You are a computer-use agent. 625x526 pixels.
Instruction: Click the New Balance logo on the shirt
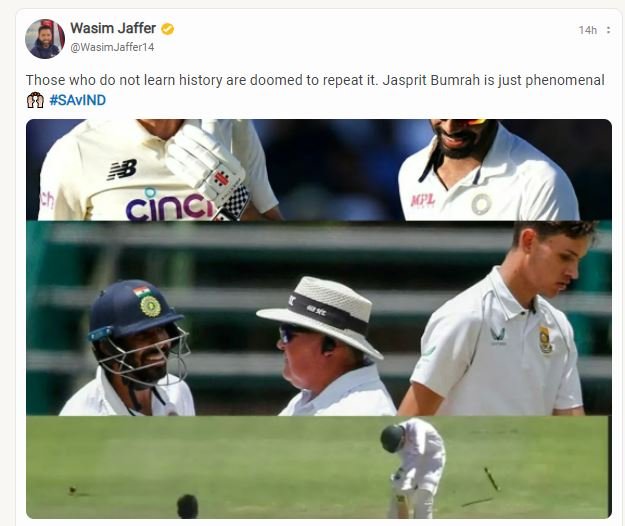(x=122, y=169)
